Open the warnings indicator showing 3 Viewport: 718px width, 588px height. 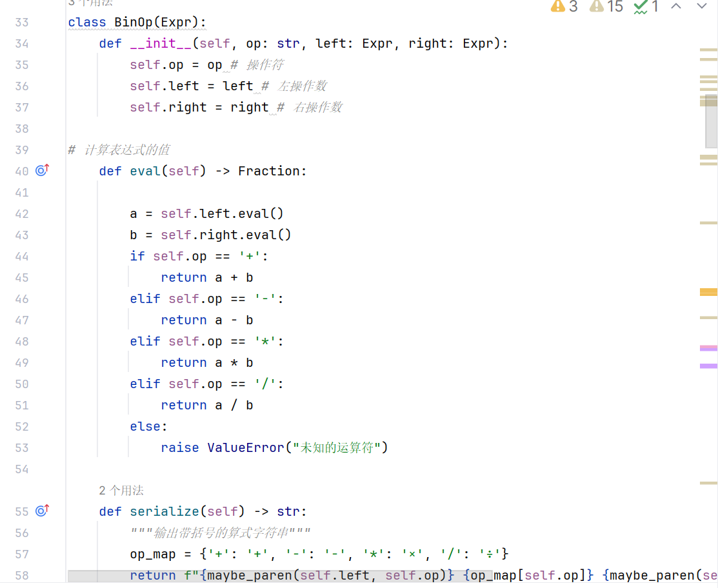pos(564,6)
